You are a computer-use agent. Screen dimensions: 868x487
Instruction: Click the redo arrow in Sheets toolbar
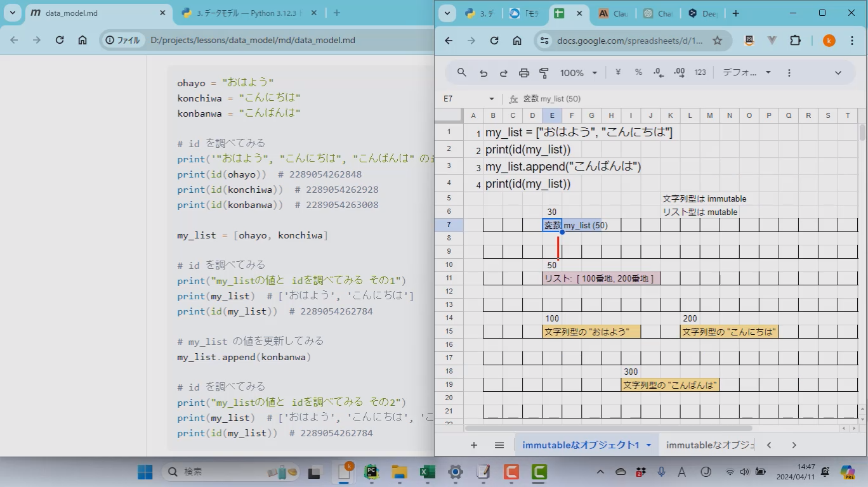tap(504, 73)
